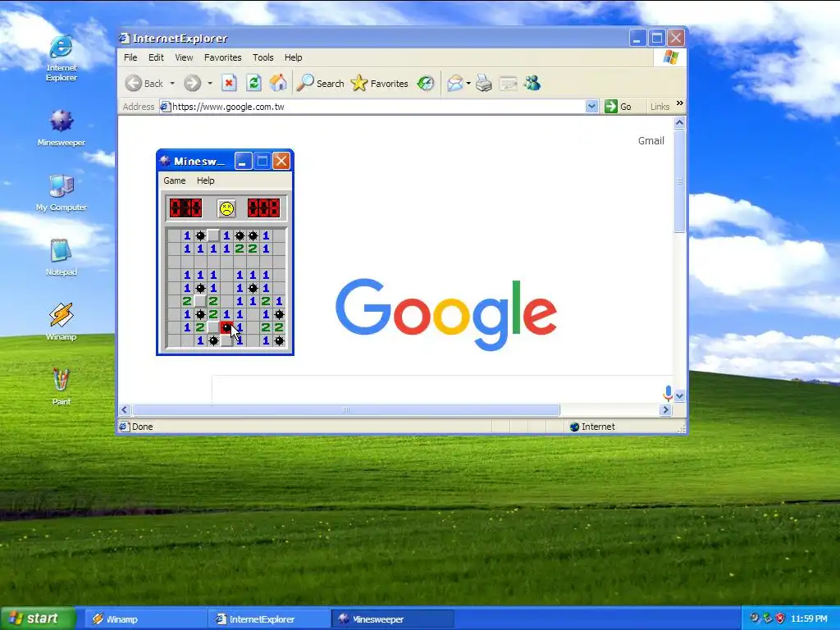This screenshot has height=630, width=840.
Task: Click the microphone voice search icon
Action: [668, 393]
